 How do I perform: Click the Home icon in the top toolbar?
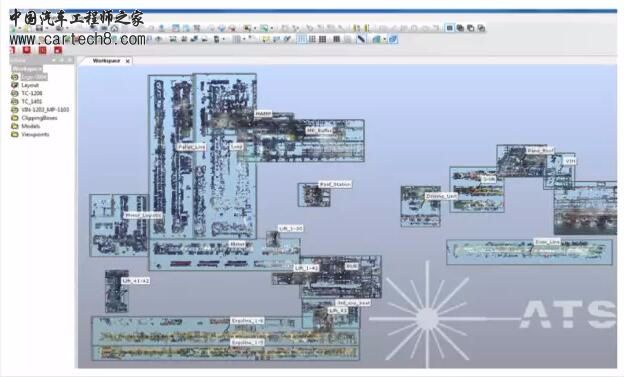115,28
